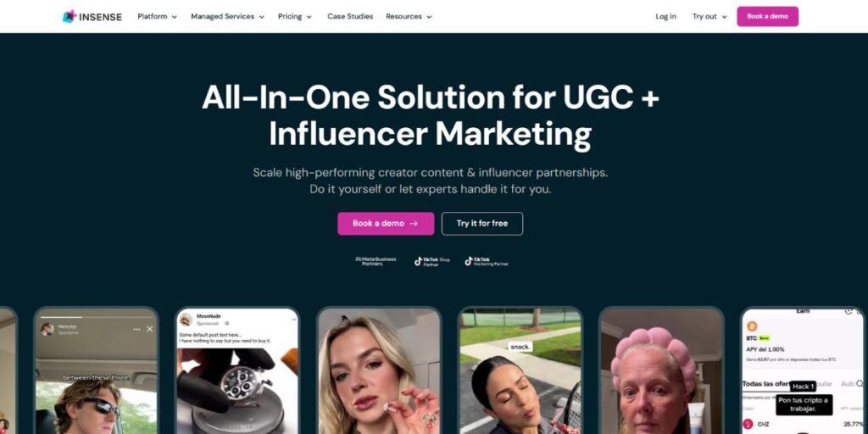Click the Log in link
This screenshot has width=868, height=434.
tap(665, 17)
